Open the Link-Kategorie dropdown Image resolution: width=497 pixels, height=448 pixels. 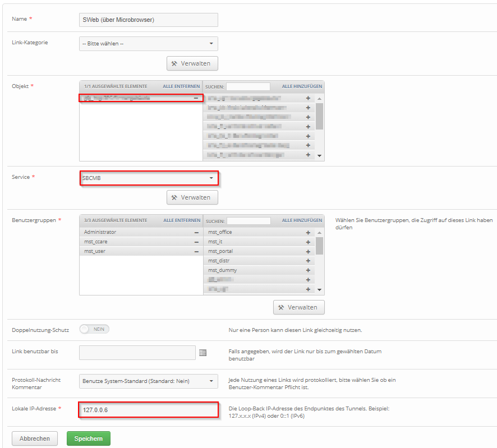148,44
